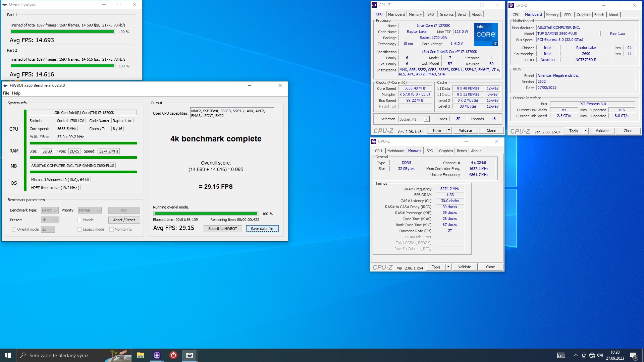The width and height of the screenshot is (644, 362).
Task: Click the taskbar search input box
Action: [x=74, y=355]
